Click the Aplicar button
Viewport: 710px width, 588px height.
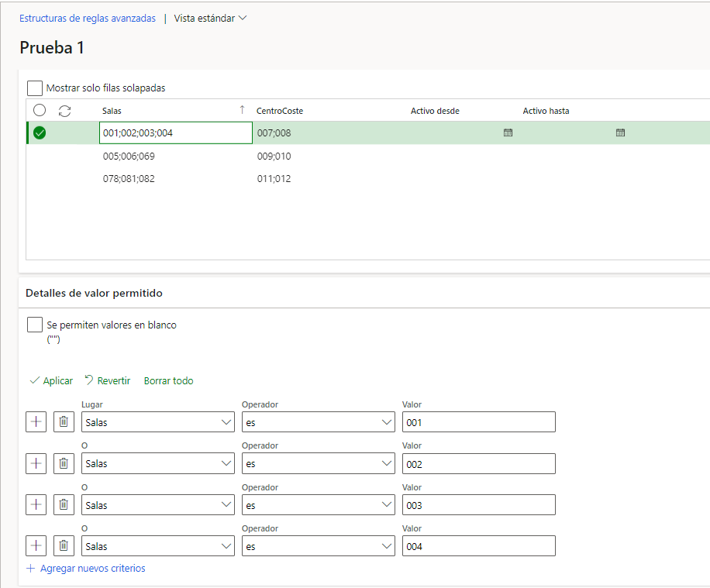tap(51, 380)
